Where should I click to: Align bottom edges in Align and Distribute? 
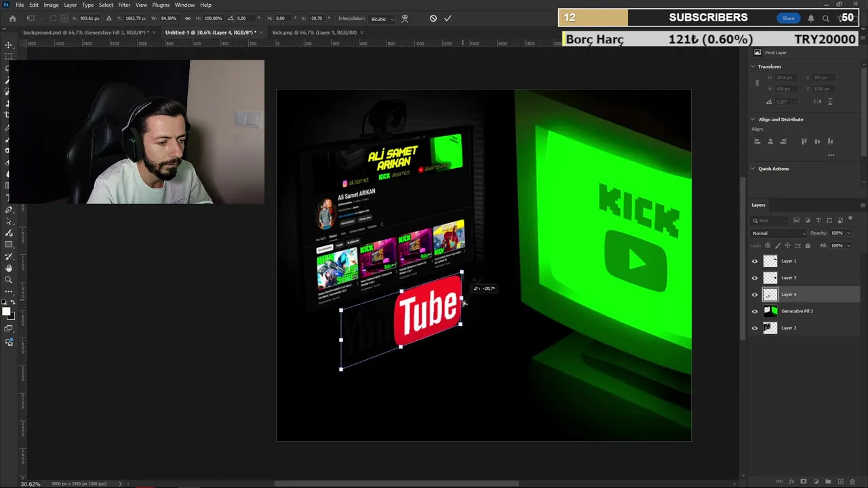[x=830, y=141]
